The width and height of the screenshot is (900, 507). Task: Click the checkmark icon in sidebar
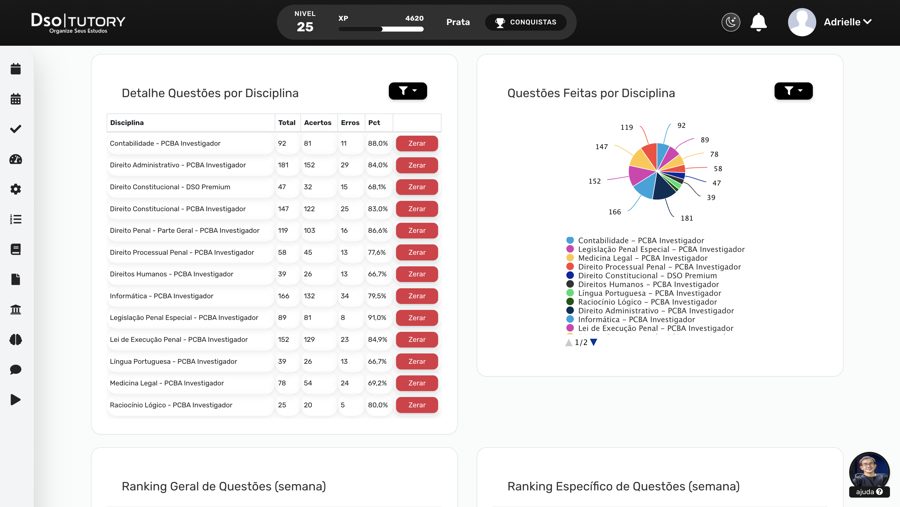coord(15,129)
